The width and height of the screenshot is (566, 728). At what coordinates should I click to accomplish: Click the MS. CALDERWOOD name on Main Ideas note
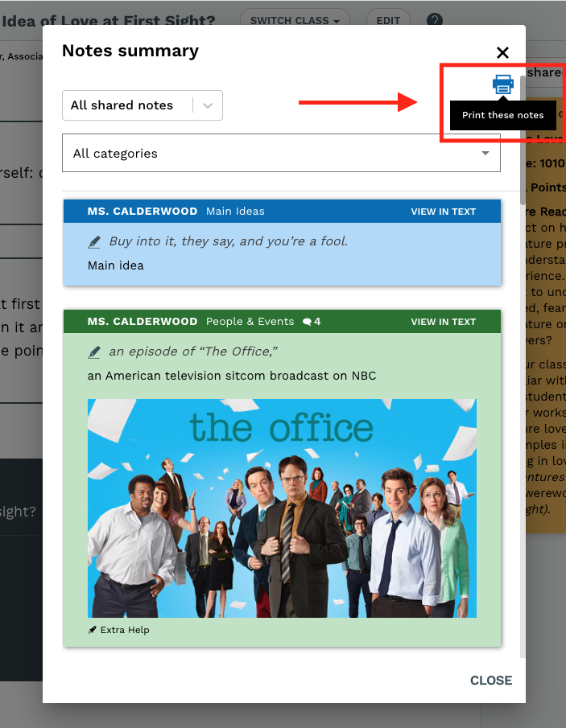pyautogui.click(x=143, y=212)
